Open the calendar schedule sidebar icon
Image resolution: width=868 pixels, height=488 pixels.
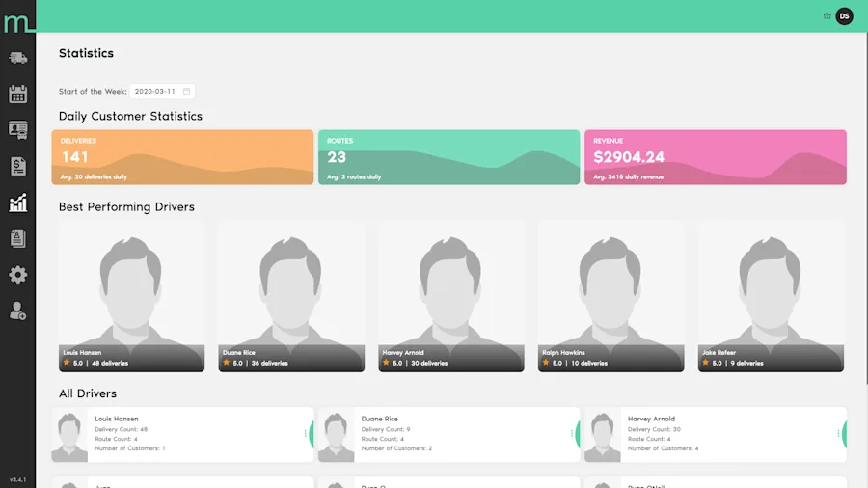point(17,95)
